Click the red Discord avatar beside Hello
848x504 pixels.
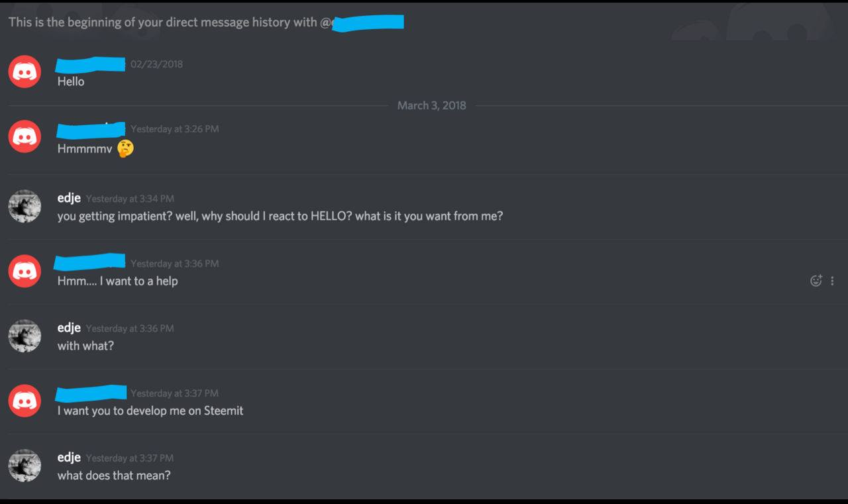25,72
